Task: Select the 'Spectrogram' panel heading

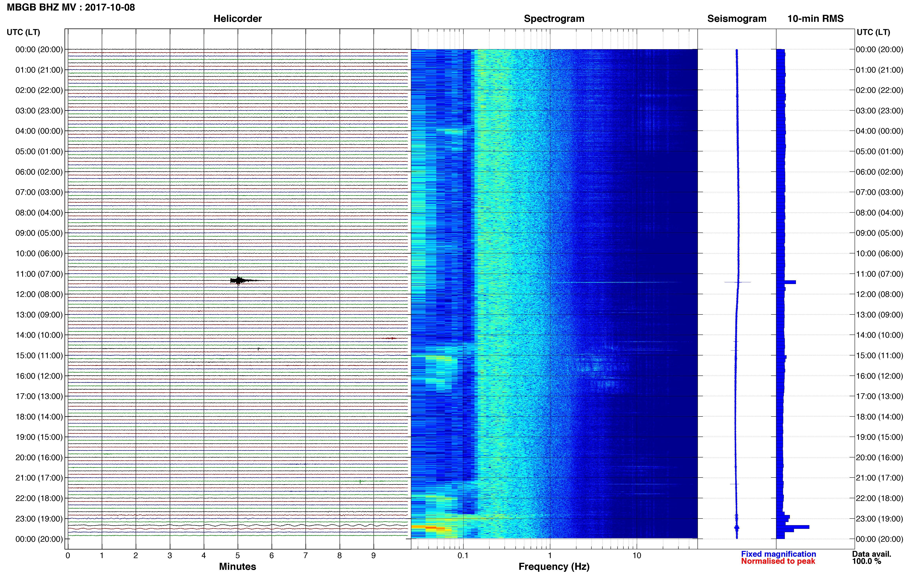Action: coord(554,18)
